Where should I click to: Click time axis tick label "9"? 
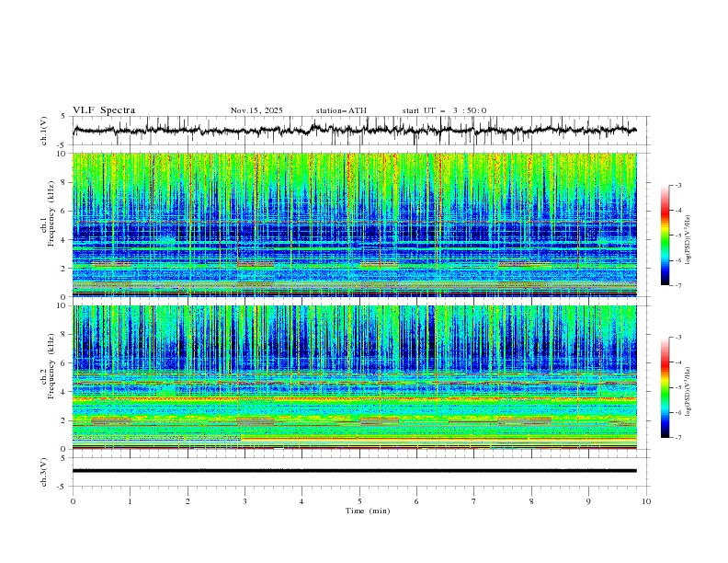(588, 501)
